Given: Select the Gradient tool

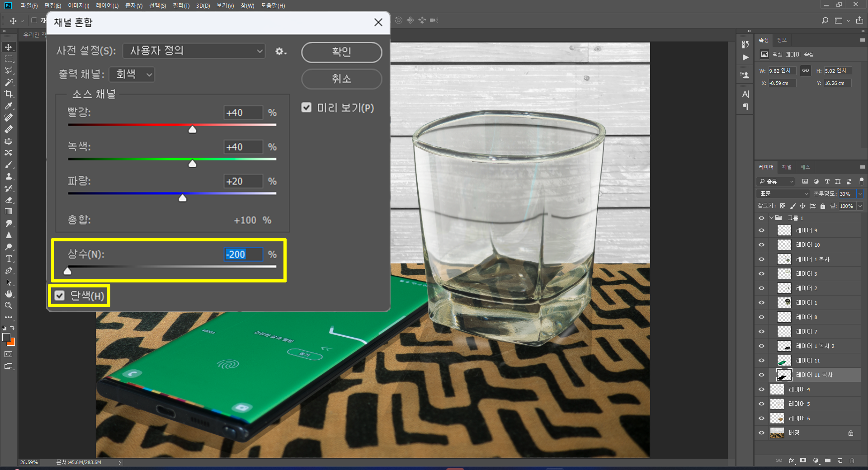Looking at the screenshot, I should 9,211.
